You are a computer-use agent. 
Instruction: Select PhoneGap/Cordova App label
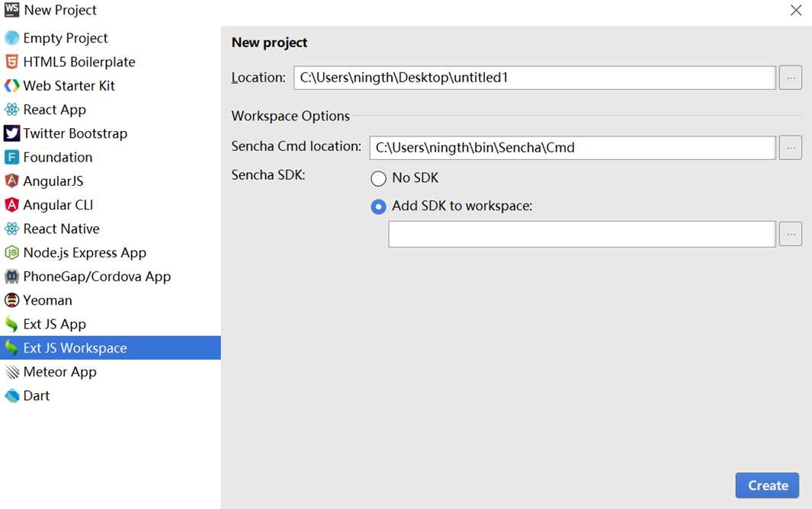tap(97, 277)
